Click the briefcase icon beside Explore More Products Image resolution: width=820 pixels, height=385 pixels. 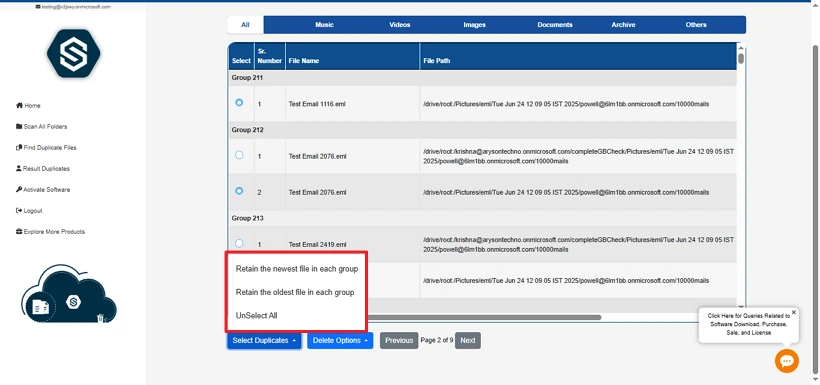click(19, 231)
